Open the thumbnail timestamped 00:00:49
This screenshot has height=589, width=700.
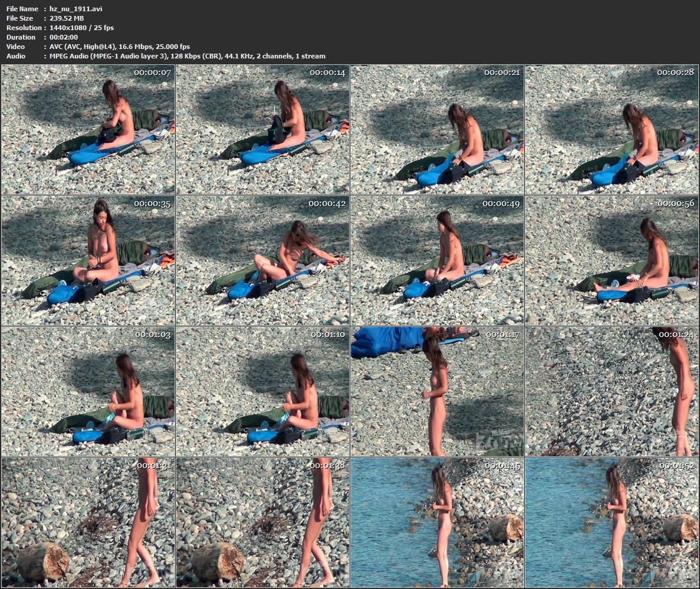pyautogui.click(x=437, y=260)
